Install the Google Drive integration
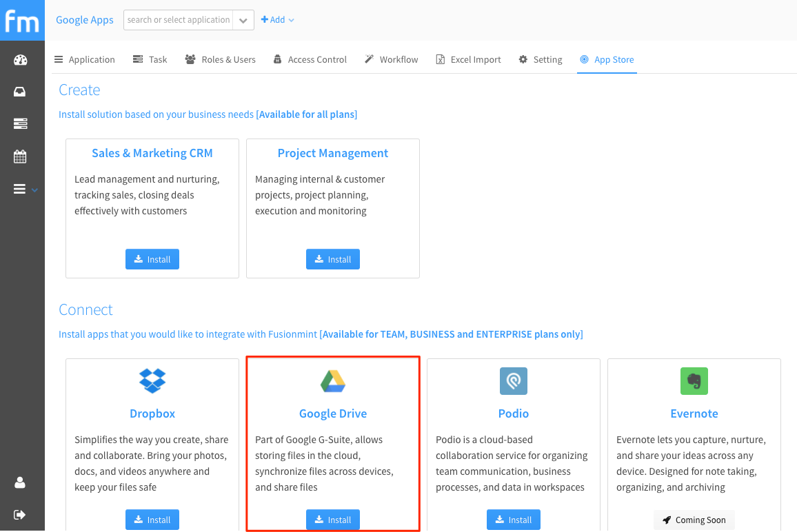Screen dimensions: 797x532 coord(333,520)
